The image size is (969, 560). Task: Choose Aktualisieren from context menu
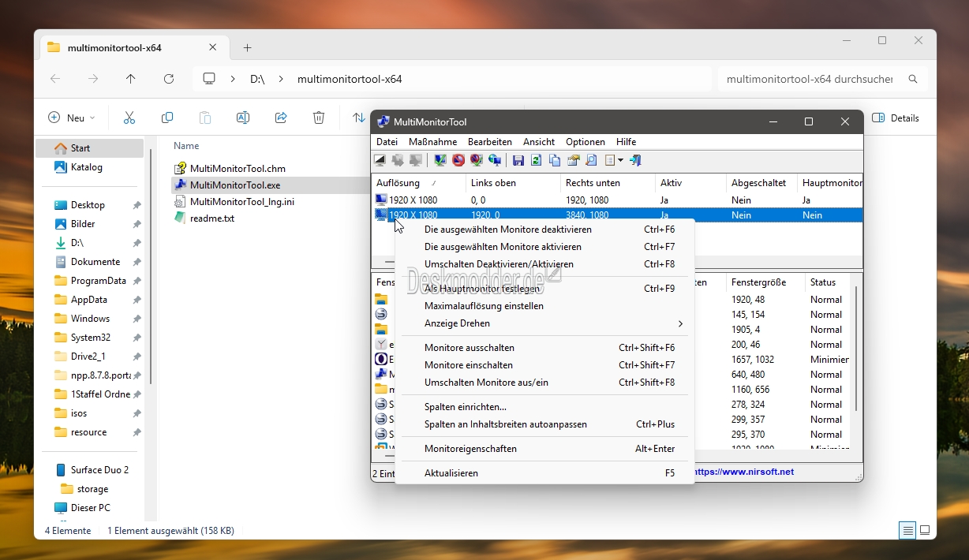click(544, 473)
